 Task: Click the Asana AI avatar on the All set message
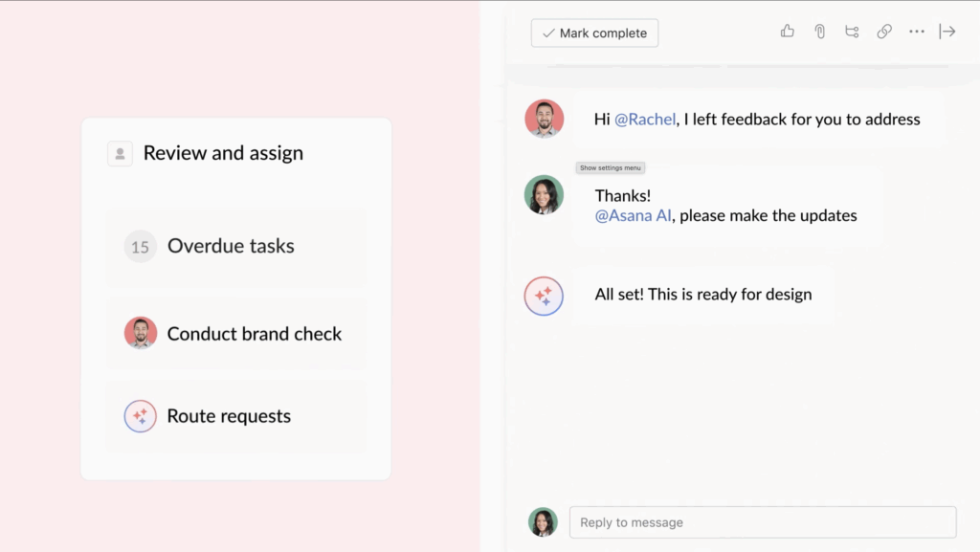[x=544, y=296]
